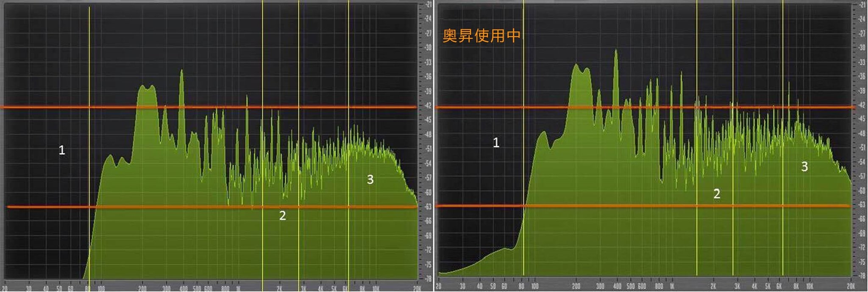Select the "2" region label in right chart
Viewport: 868px width, 292px height.
[717, 194]
